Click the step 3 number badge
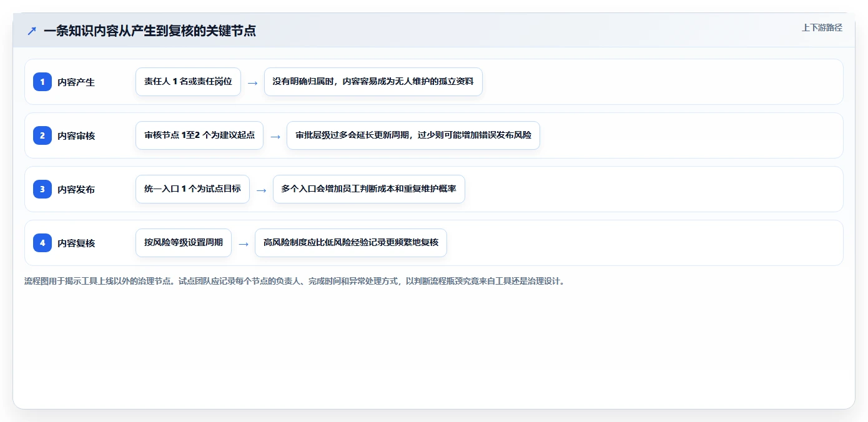This screenshot has height=422, width=868. (42, 189)
